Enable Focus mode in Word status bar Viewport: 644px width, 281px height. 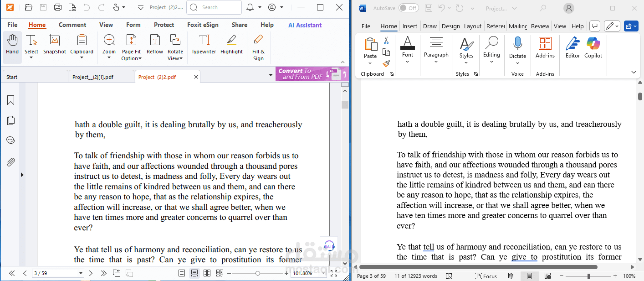click(486, 276)
